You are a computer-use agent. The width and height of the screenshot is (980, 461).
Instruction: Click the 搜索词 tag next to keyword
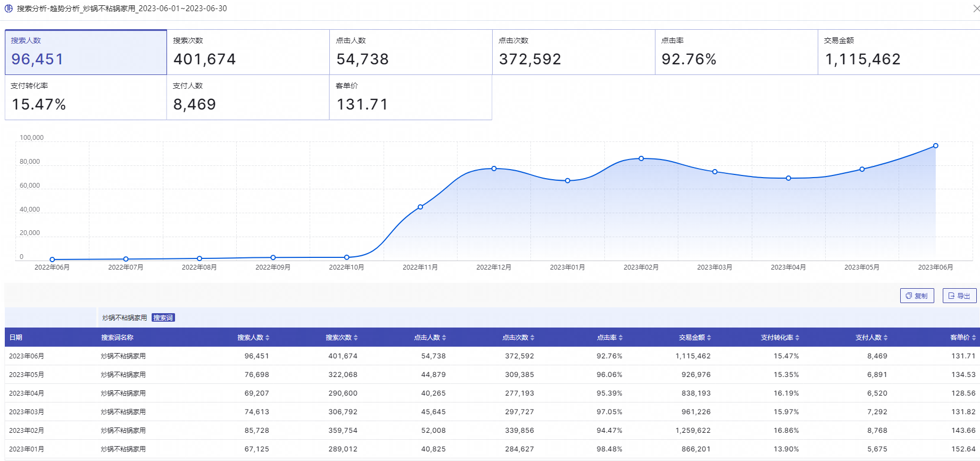[163, 318]
